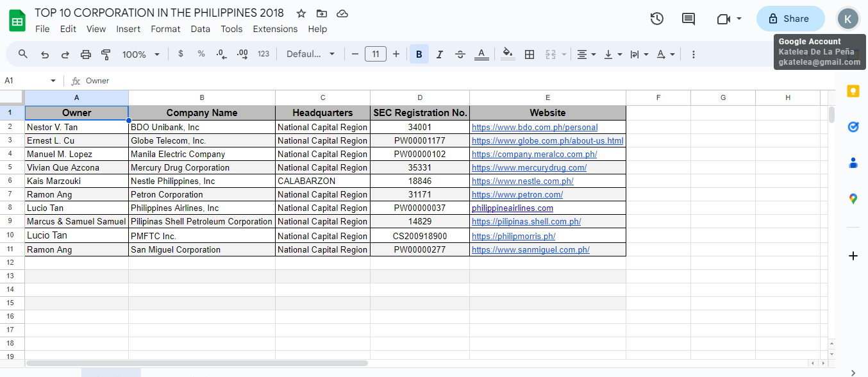
Task: Open borders options
Action: point(530,54)
